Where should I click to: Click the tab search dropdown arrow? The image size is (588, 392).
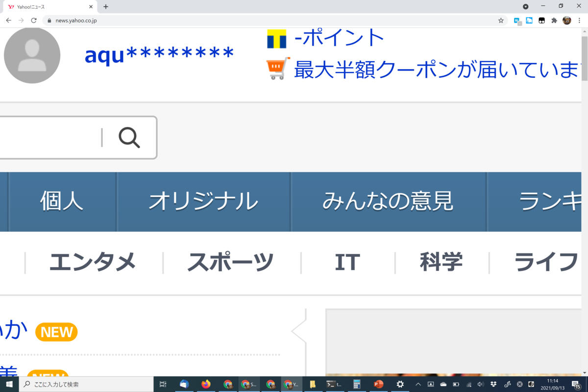pos(525,6)
